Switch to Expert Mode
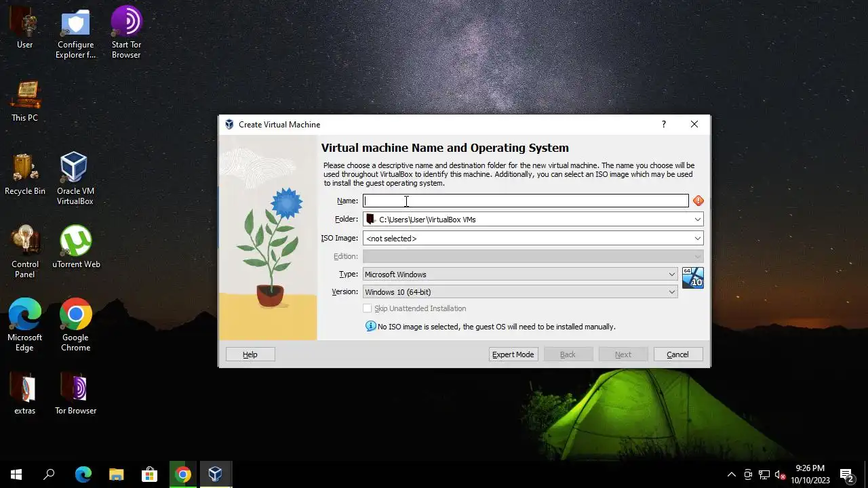This screenshot has width=868, height=488. point(513,354)
